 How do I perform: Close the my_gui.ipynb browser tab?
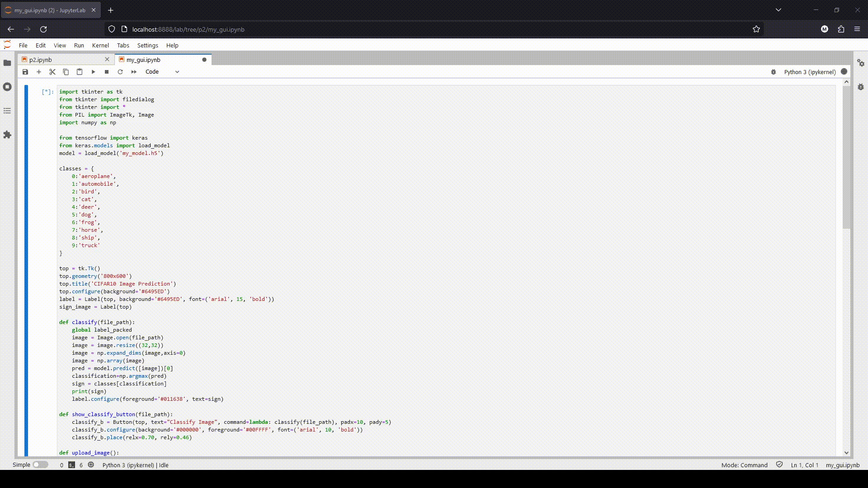94,10
